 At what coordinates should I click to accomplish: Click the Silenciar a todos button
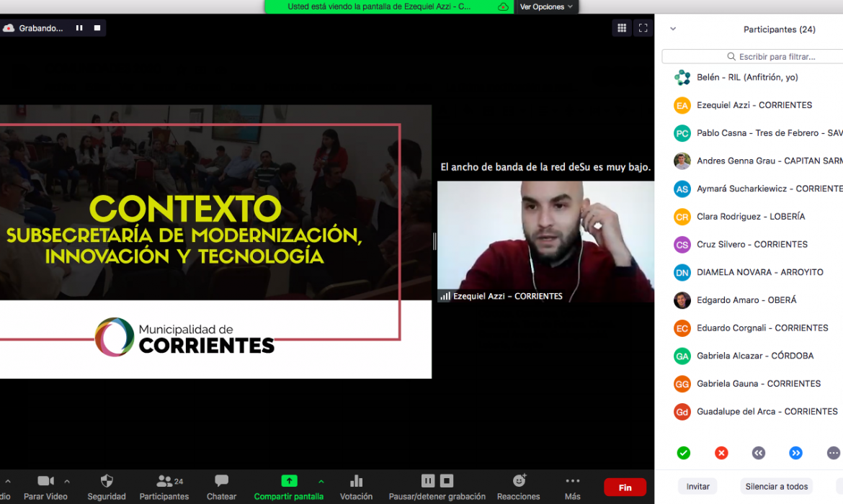[x=776, y=486]
